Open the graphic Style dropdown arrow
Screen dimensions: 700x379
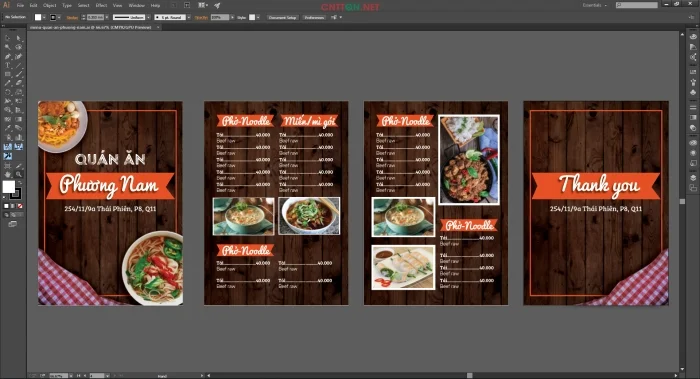pos(258,17)
